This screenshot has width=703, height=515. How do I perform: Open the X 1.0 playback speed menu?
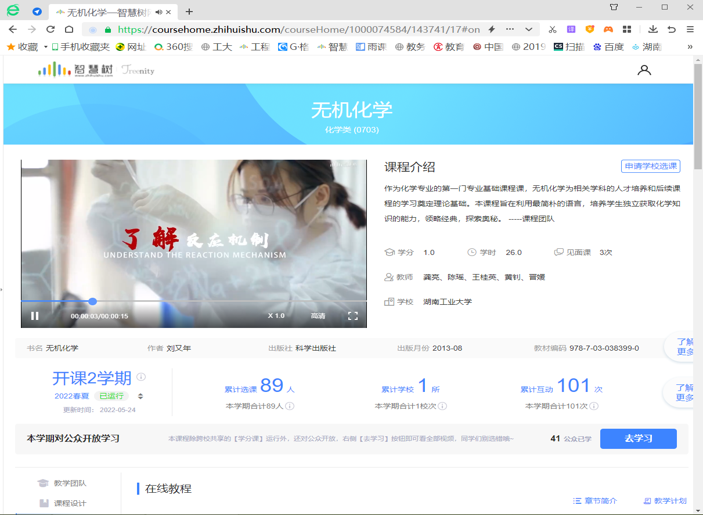pyautogui.click(x=276, y=316)
